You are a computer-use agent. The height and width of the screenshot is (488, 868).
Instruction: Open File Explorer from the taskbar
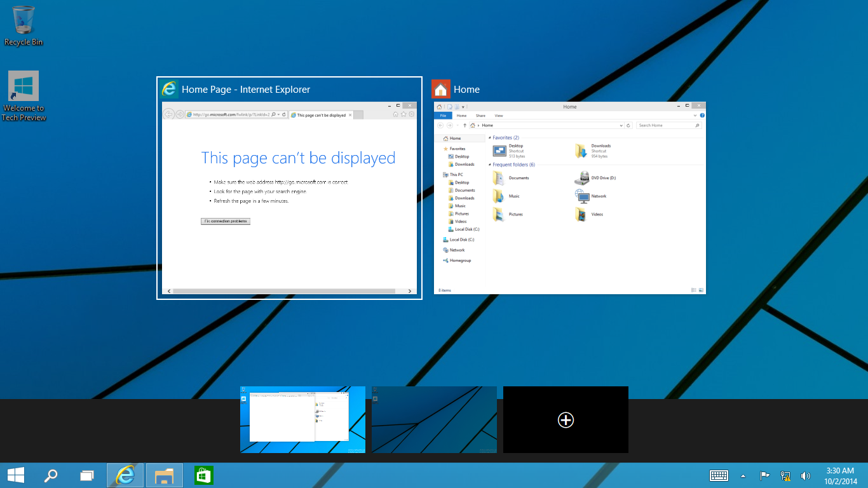click(165, 475)
